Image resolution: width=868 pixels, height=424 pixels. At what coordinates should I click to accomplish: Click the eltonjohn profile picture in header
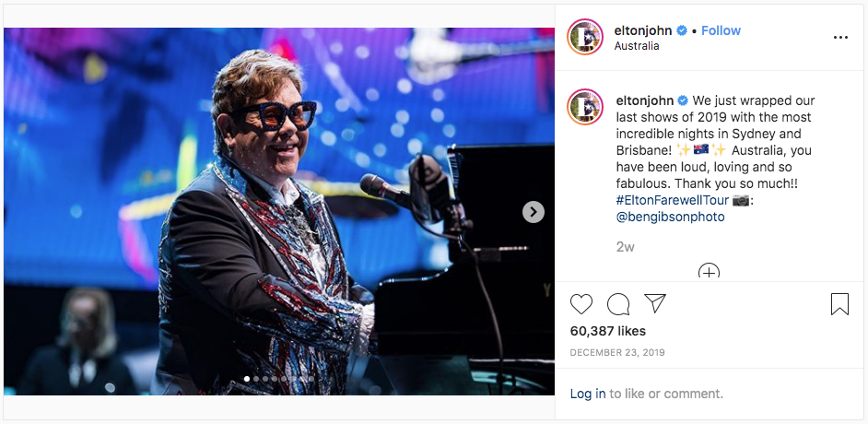(x=585, y=38)
